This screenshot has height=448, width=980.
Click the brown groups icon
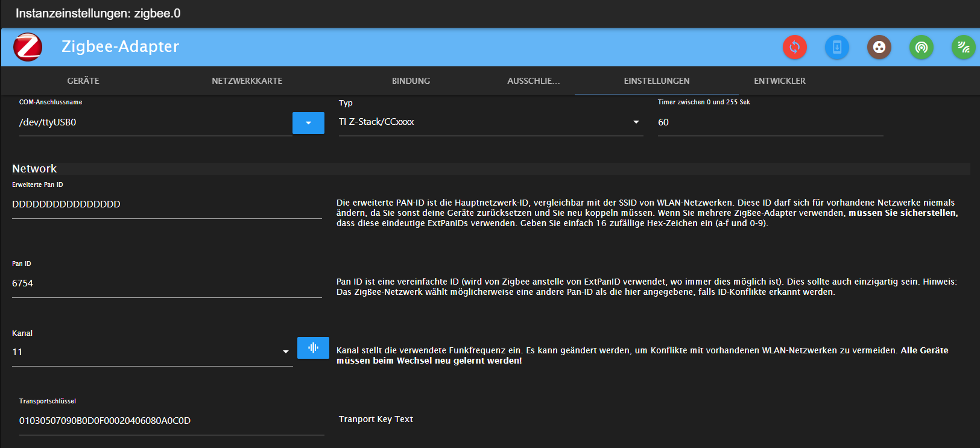click(x=879, y=47)
